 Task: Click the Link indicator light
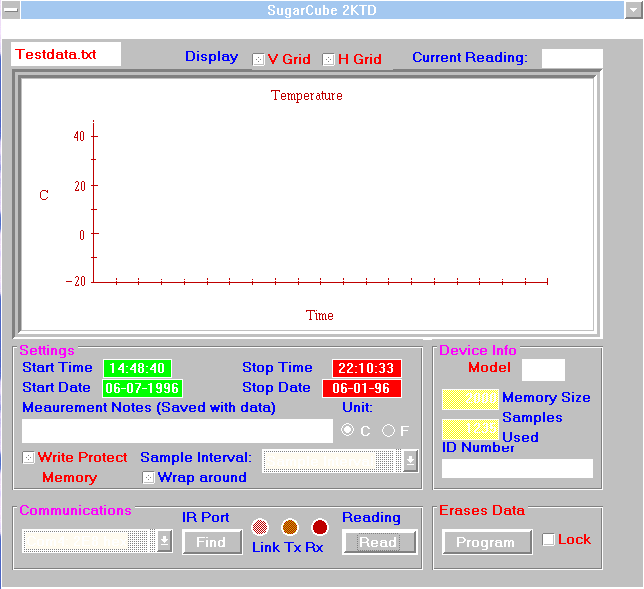coord(260,527)
